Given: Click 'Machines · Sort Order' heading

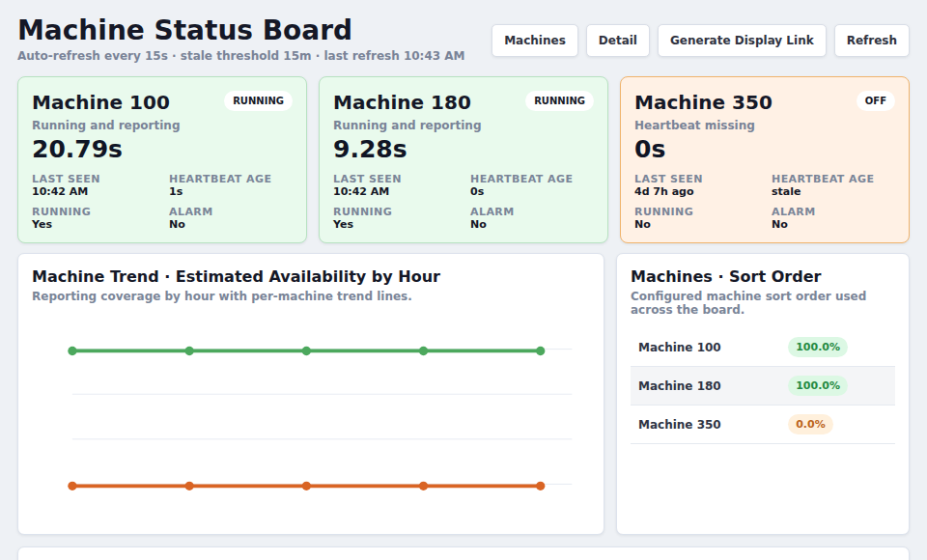Looking at the screenshot, I should point(726,277).
